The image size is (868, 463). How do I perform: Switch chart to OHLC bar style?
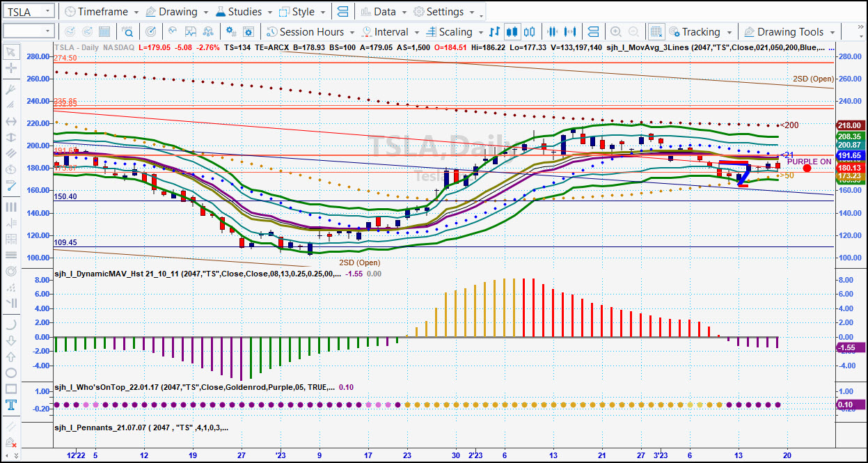[x=495, y=31]
